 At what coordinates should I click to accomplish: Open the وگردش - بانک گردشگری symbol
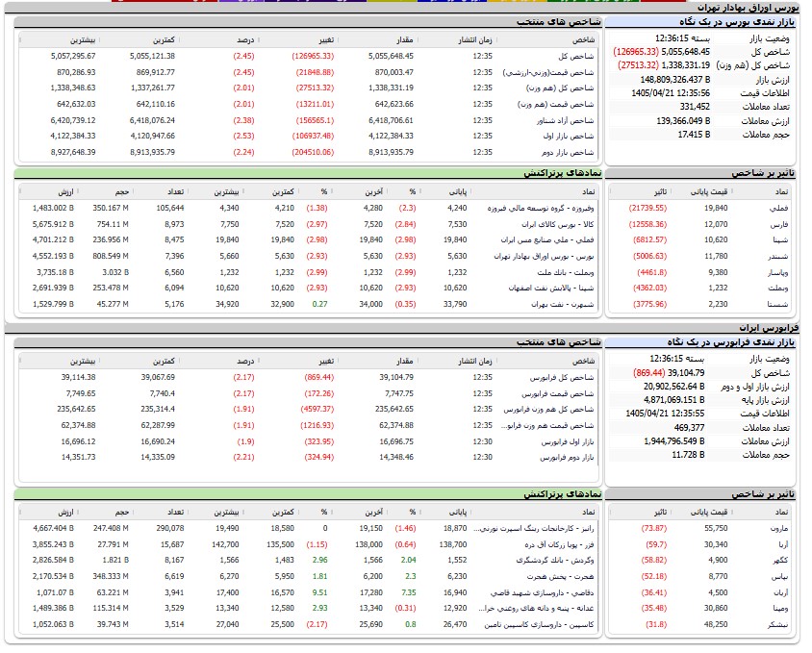coord(555,560)
